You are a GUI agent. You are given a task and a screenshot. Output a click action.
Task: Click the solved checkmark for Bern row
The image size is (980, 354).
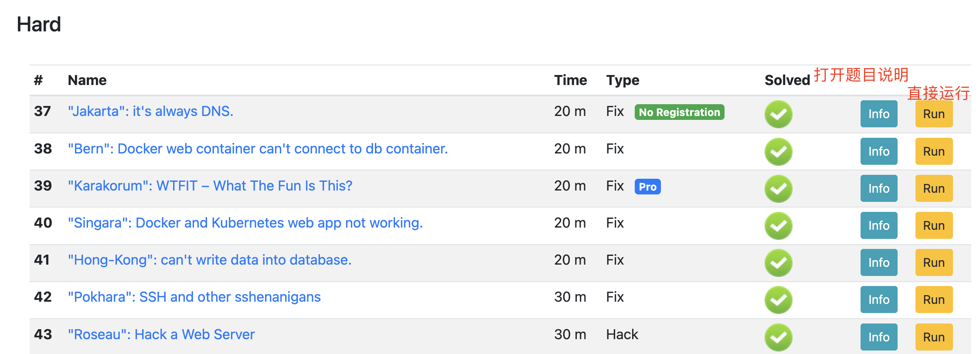coord(778,152)
